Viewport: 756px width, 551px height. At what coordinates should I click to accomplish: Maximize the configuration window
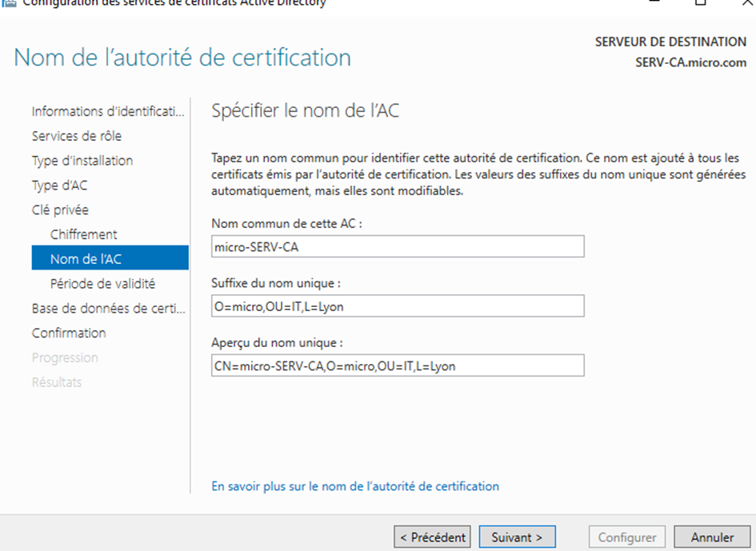[701, 2]
